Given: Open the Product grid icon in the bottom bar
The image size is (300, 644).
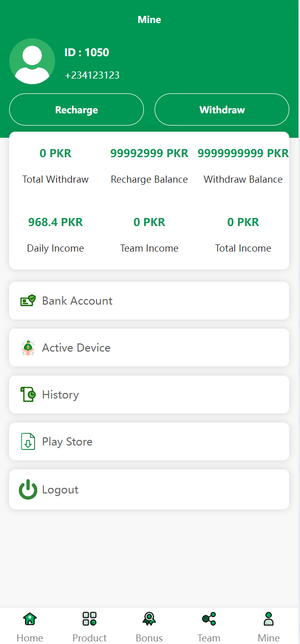Looking at the screenshot, I should tap(89, 619).
